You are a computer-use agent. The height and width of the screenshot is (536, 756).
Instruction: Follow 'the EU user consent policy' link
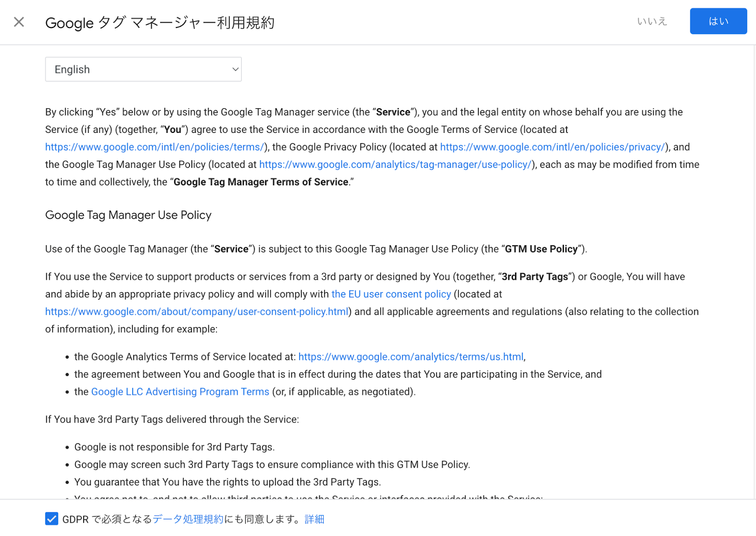[391, 294]
